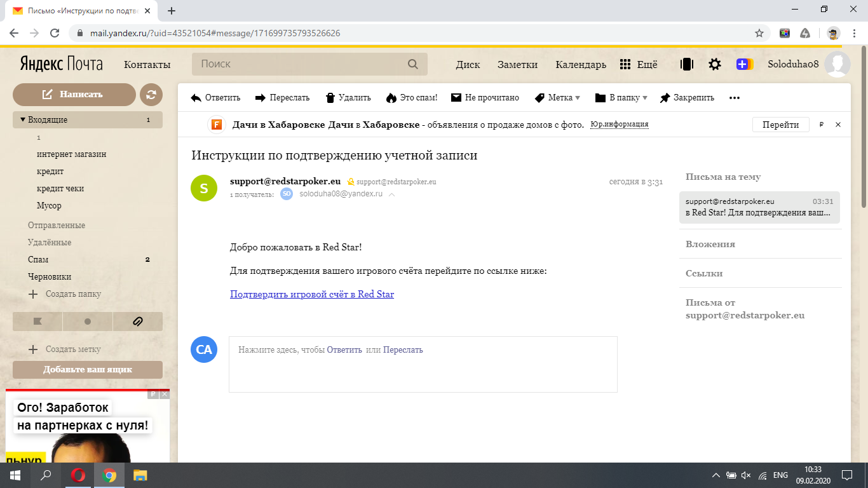The image size is (868, 488).
Task: Pin the message with Закрепить
Action: [x=687, y=98]
